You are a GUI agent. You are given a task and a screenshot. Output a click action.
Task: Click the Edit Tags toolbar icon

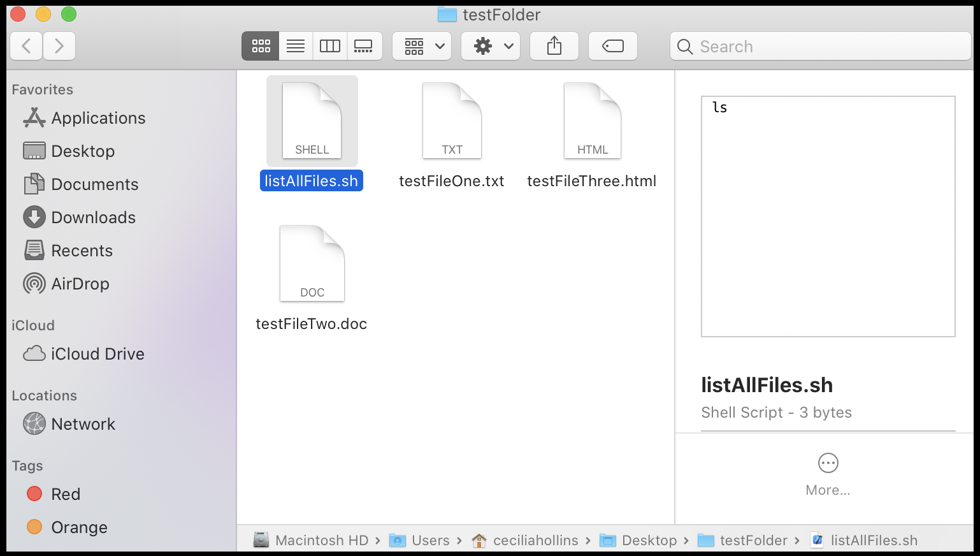(x=612, y=46)
